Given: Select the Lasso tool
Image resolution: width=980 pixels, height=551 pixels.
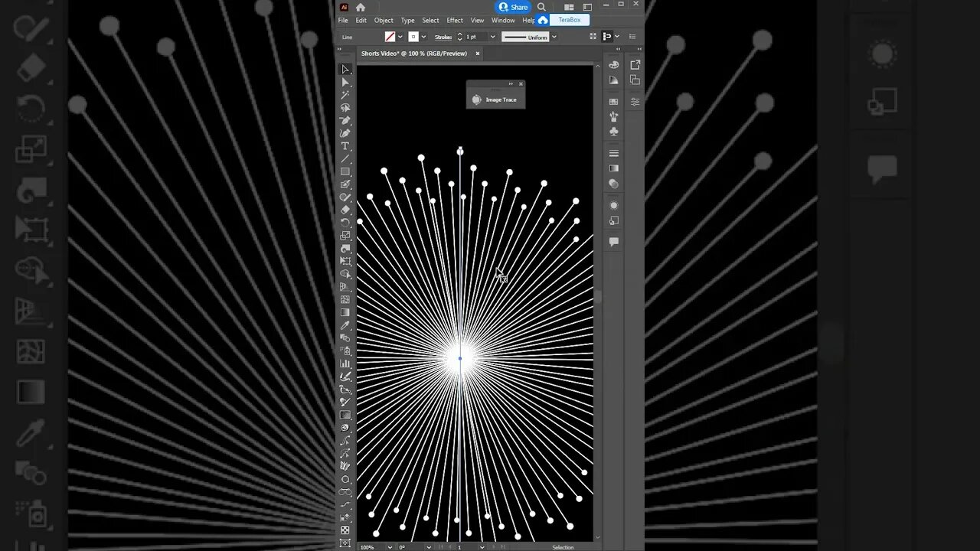Looking at the screenshot, I should click(345, 108).
